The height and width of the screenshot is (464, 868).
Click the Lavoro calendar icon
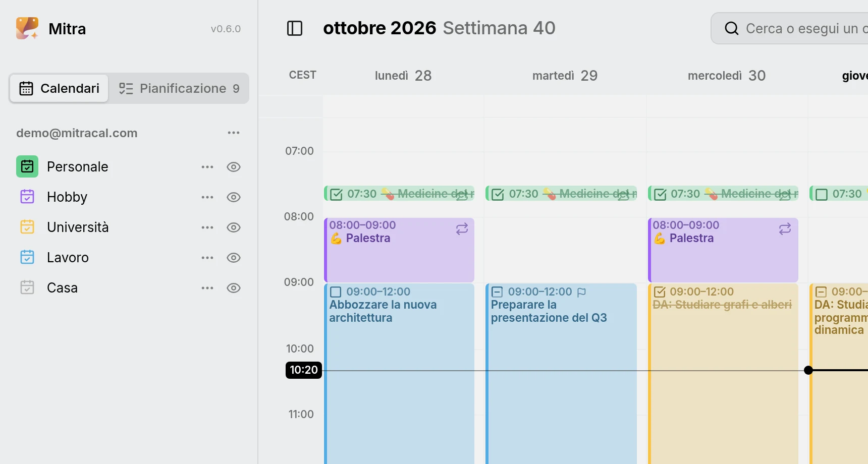click(x=27, y=257)
